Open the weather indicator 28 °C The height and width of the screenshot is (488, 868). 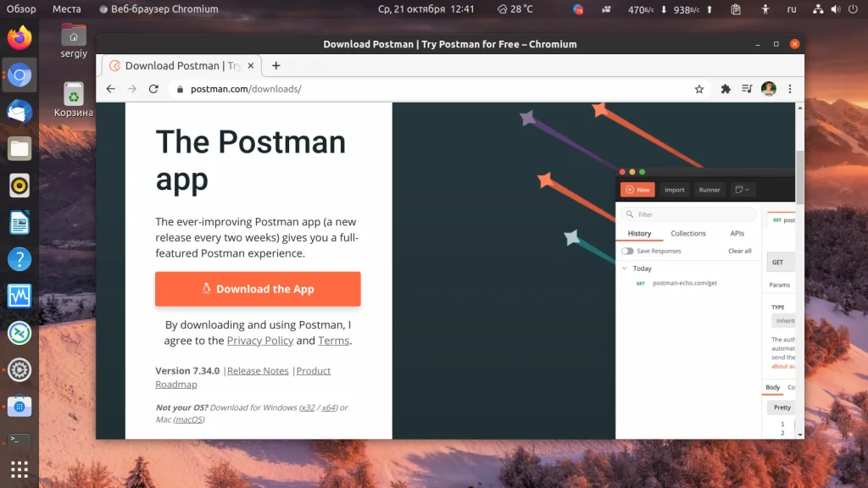(515, 8)
